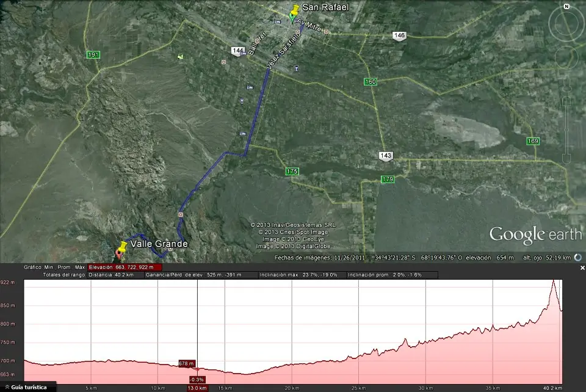Click the streaming indicator icon in status bar
The image size is (586, 392).
click(578, 258)
